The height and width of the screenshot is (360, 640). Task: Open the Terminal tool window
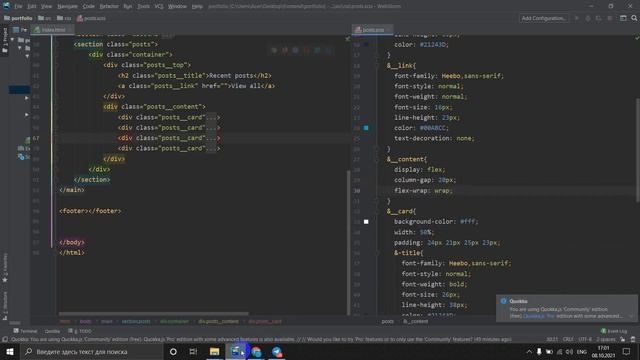click(25, 331)
